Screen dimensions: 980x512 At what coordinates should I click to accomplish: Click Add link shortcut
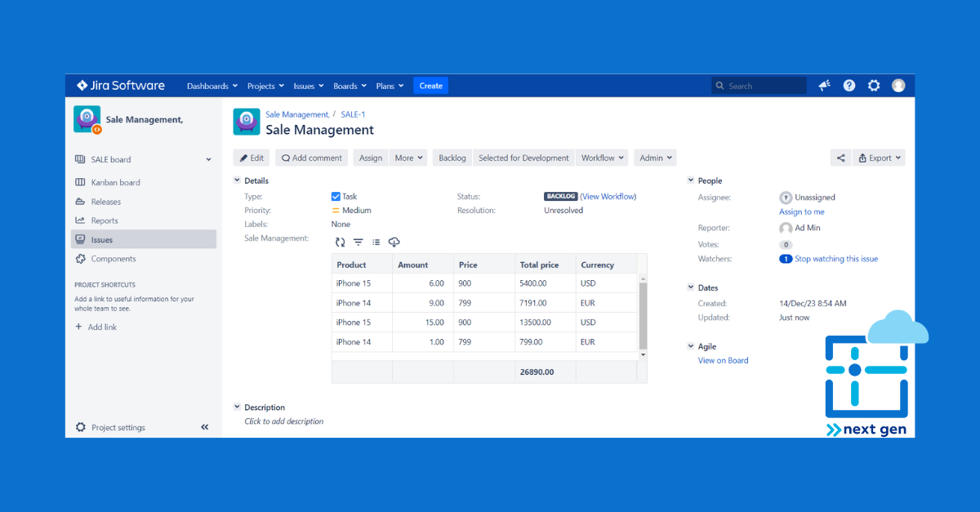pos(102,327)
